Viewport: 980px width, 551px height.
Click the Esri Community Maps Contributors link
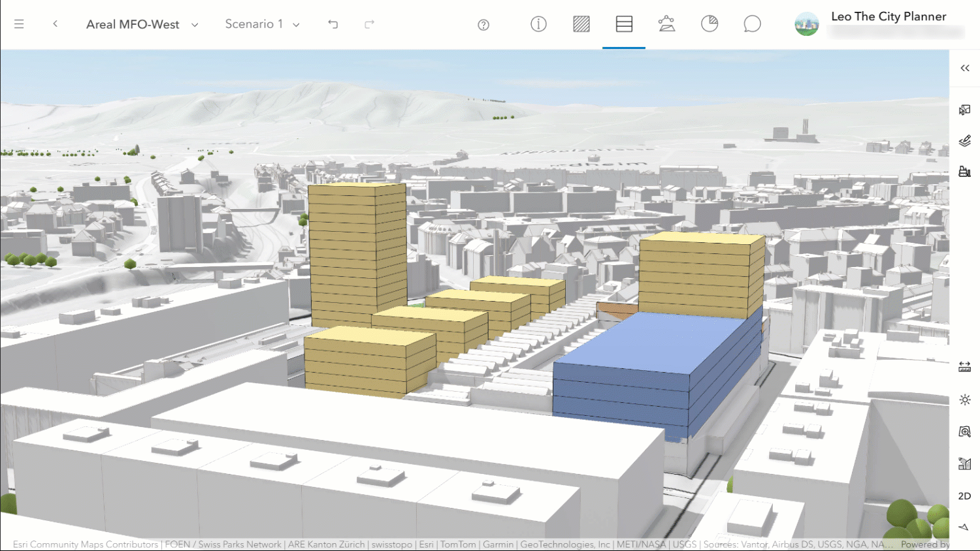point(85,544)
